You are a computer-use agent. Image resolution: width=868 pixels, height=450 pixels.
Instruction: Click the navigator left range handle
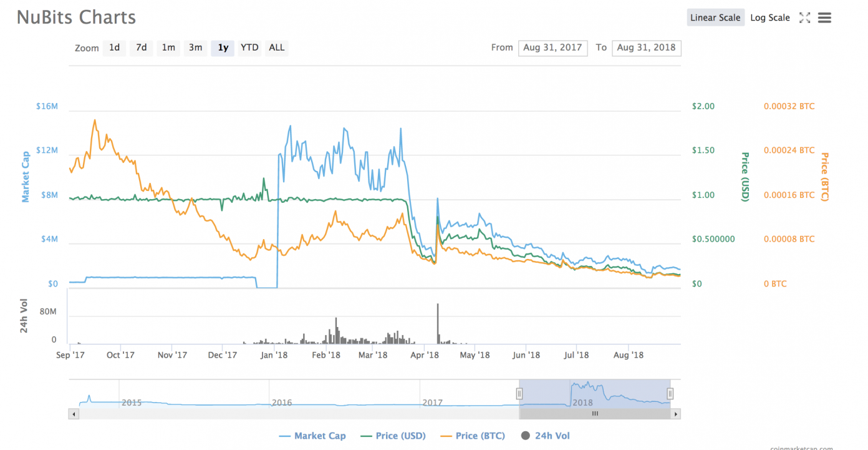519,393
